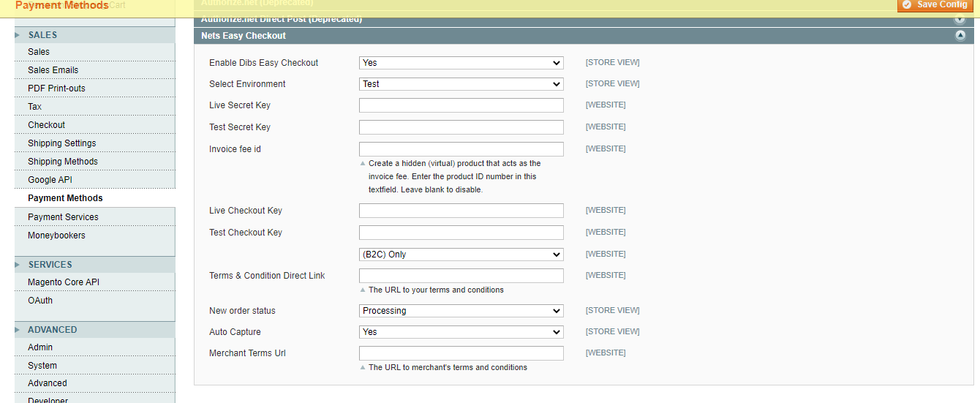Click the Auto Capture label

tap(235, 332)
